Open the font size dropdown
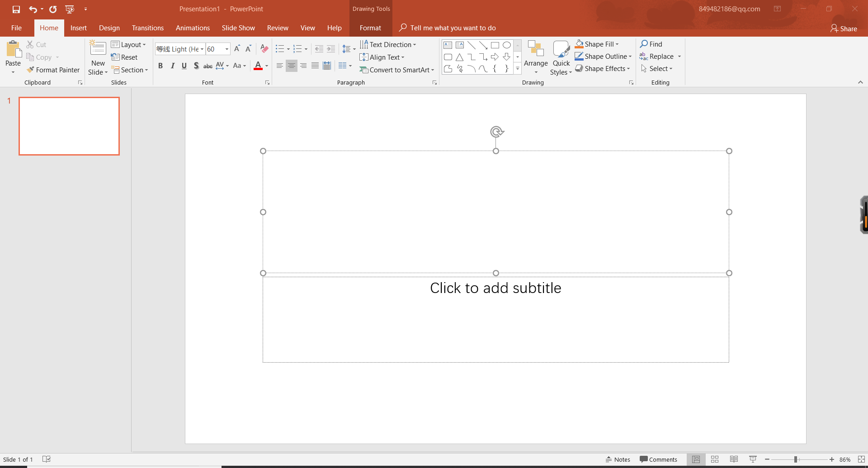868x468 pixels. pos(227,49)
